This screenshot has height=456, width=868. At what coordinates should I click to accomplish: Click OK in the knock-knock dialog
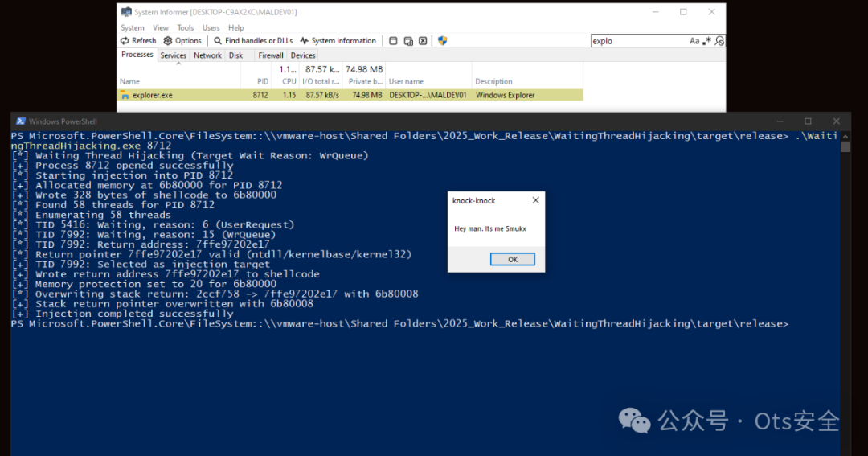513,259
